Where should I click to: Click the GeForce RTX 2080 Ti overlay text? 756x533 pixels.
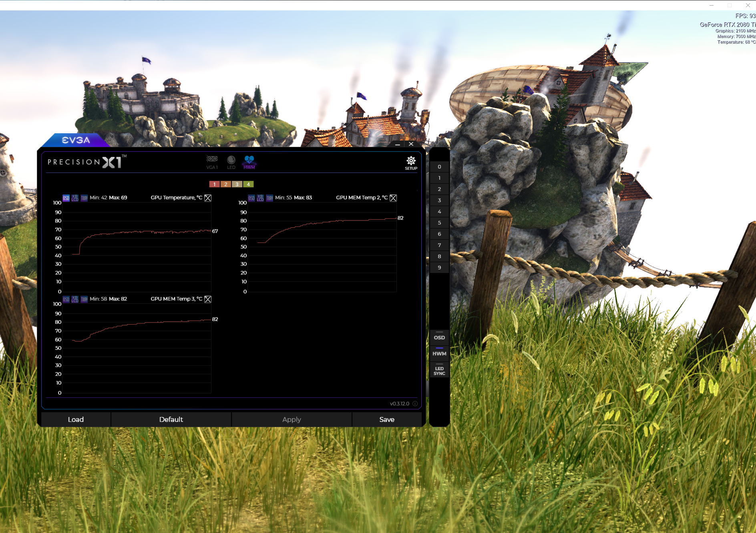pyautogui.click(x=728, y=25)
